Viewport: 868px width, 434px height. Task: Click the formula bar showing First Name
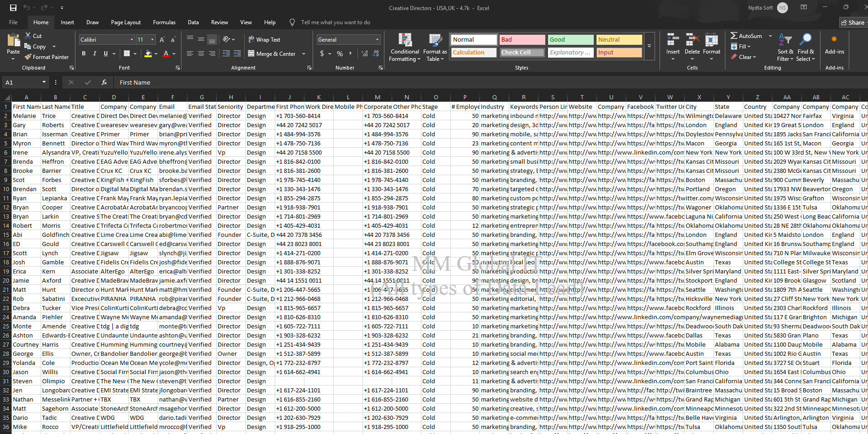[490, 82]
